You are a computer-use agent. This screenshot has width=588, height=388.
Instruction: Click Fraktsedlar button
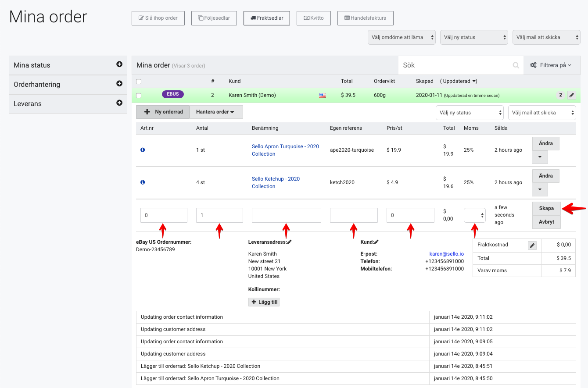(267, 18)
